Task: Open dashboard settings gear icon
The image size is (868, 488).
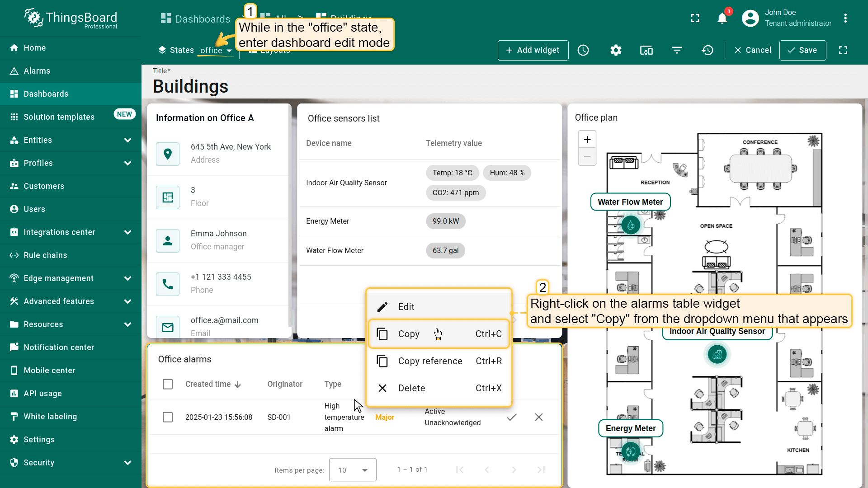Action: coord(616,50)
